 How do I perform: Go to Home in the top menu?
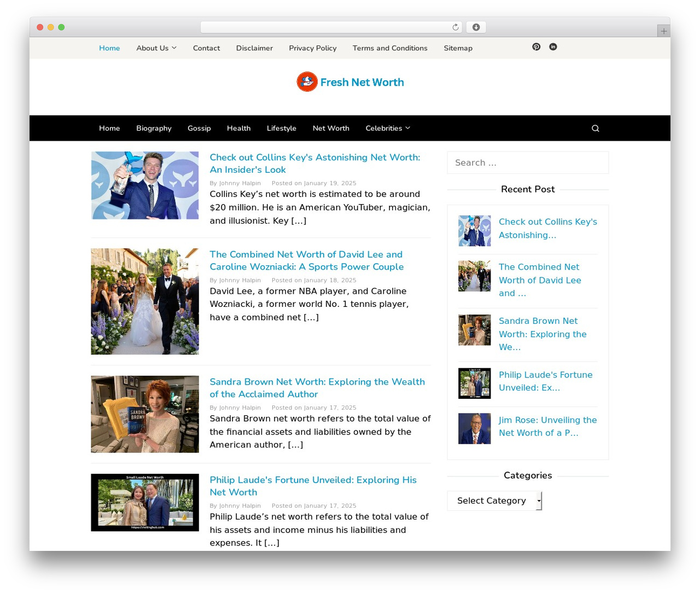tap(109, 48)
